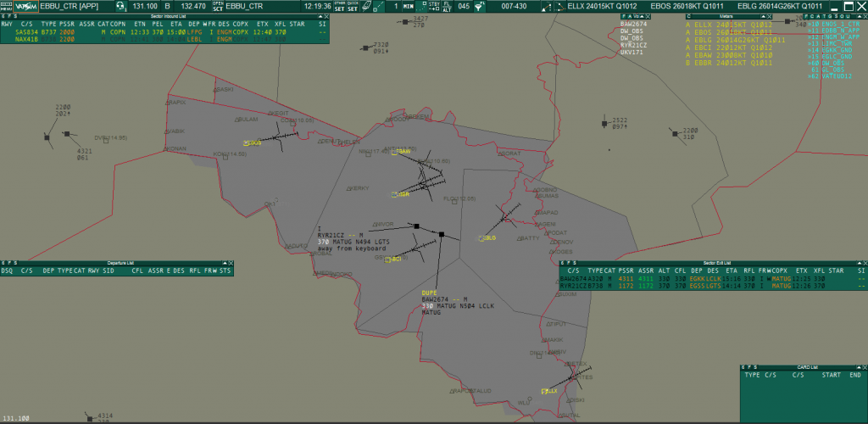Click the VATSIM logo button
868x424 pixels.
coord(25,6)
